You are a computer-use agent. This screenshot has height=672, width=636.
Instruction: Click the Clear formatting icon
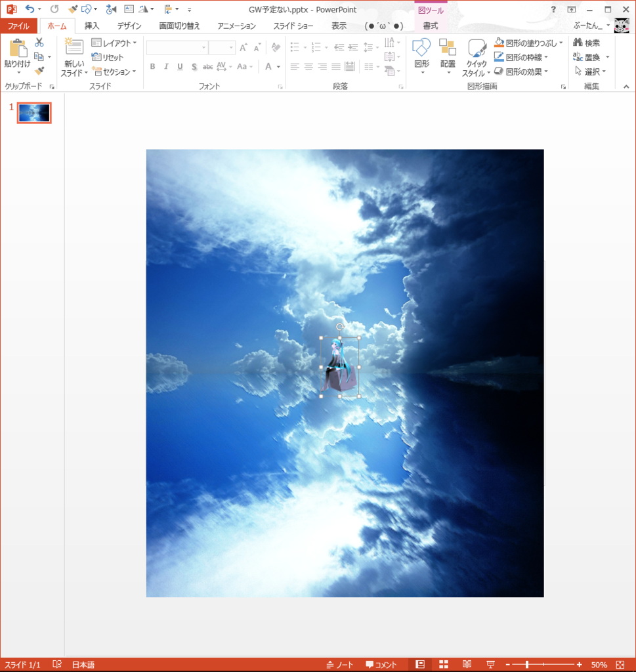point(276,47)
